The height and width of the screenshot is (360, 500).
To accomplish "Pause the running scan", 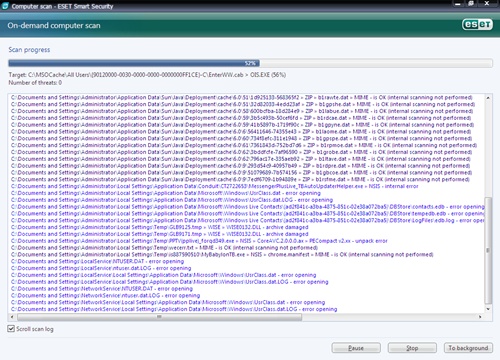I will (x=356, y=348).
